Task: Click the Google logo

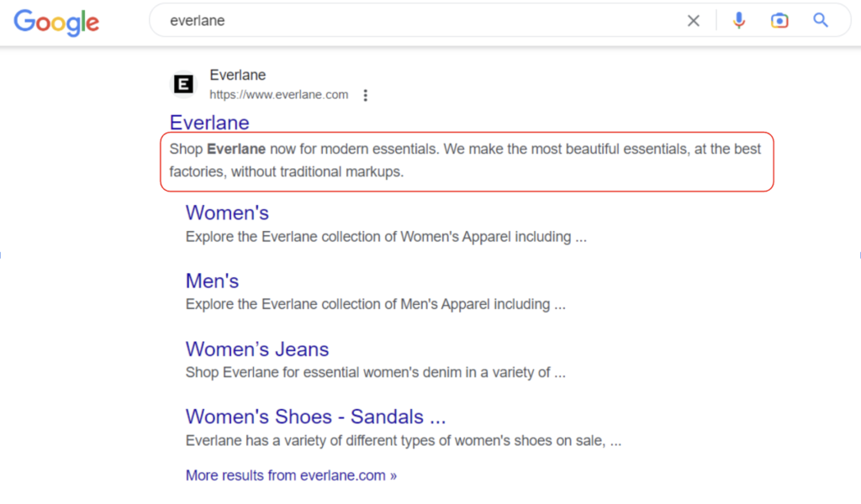Action: pos(56,22)
